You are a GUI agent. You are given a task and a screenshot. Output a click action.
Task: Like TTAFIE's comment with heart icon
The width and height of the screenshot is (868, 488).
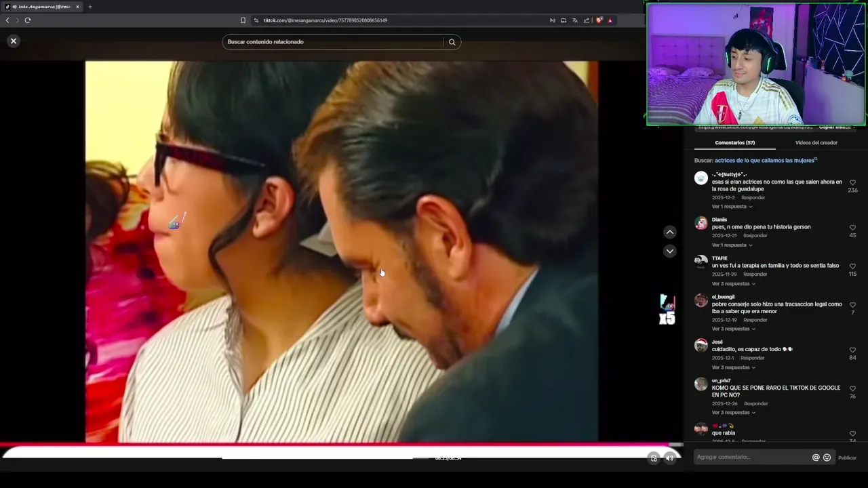(852, 266)
